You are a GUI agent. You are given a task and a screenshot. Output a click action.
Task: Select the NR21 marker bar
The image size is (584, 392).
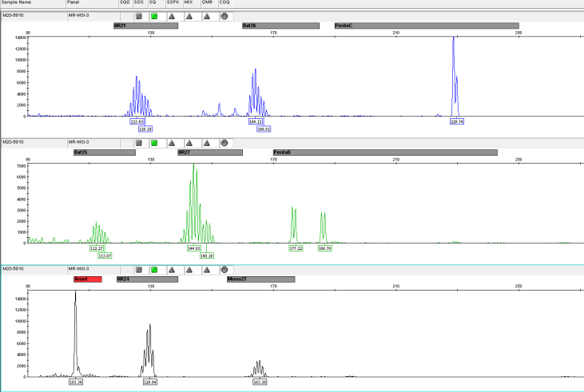tap(145, 26)
